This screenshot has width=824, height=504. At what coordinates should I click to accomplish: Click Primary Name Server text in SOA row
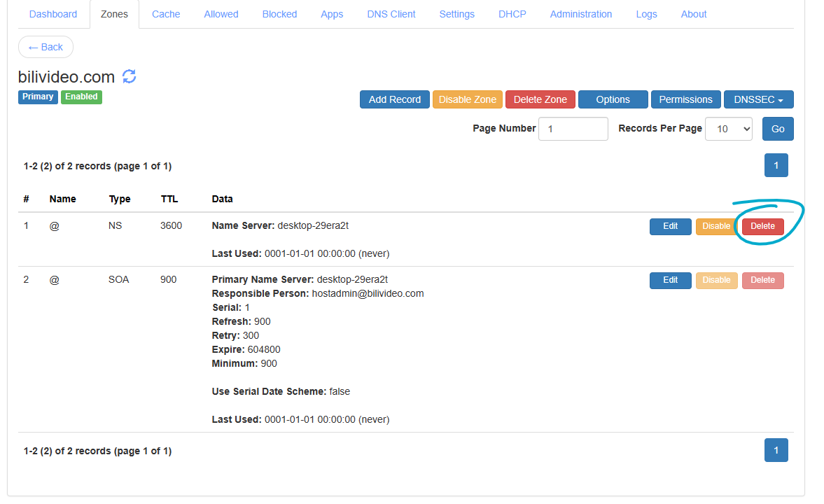(300, 279)
